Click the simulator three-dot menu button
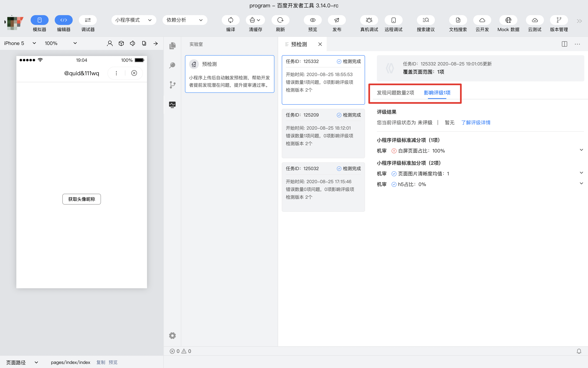 point(116,73)
